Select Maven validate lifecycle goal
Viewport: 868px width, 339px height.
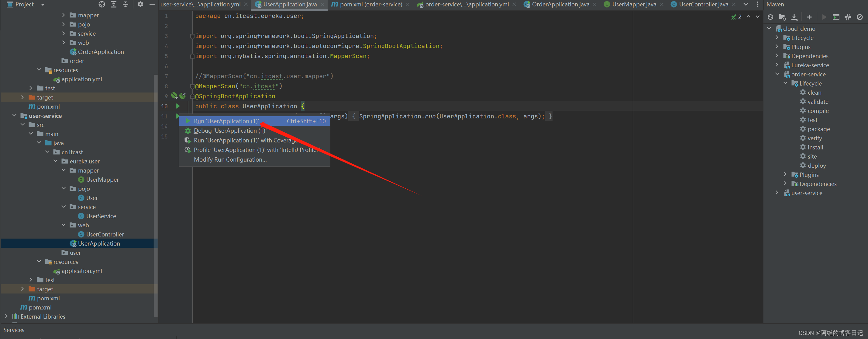818,102
